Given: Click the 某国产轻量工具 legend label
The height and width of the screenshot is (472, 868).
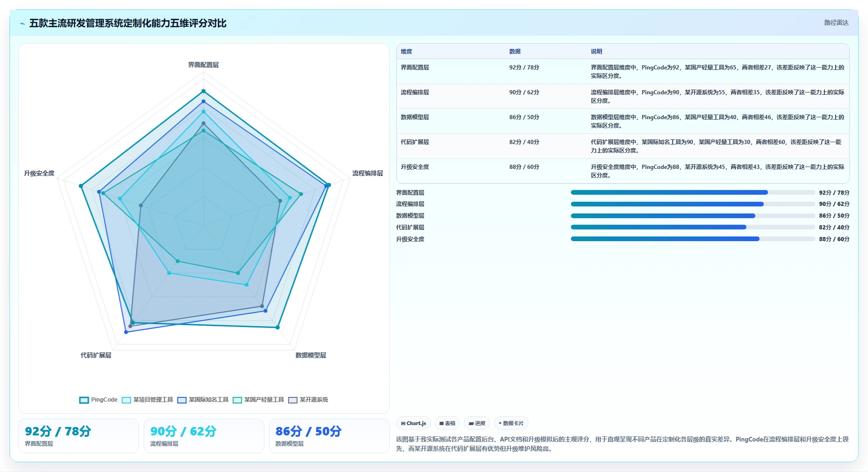Looking at the screenshot, I should click(264, 400).
